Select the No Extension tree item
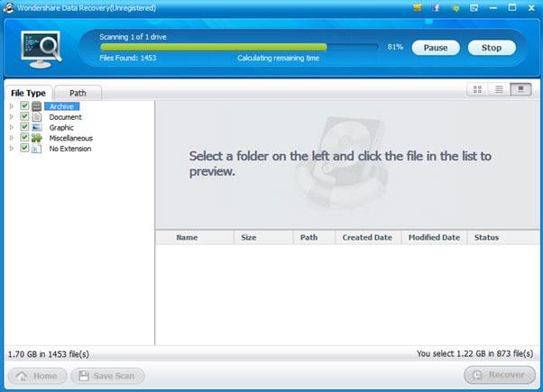 click(70, 149)
